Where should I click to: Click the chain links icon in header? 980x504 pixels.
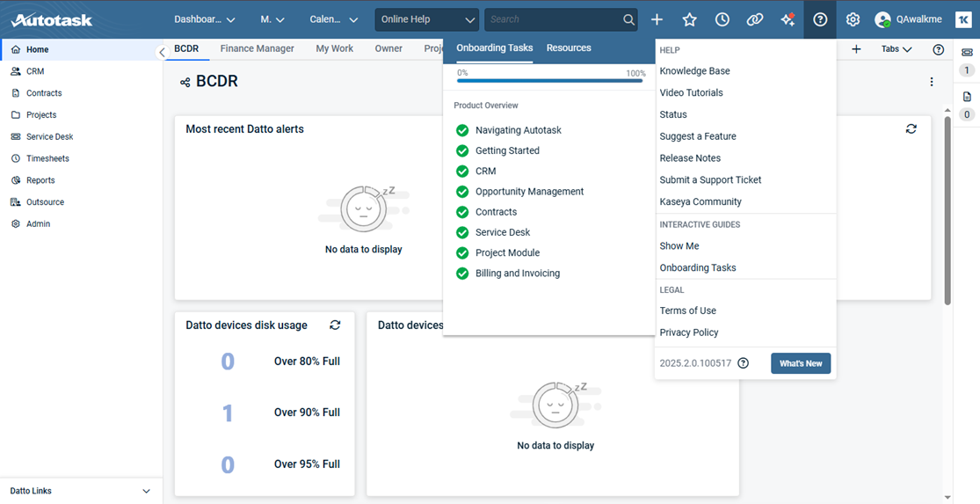(x=754, y=19)
